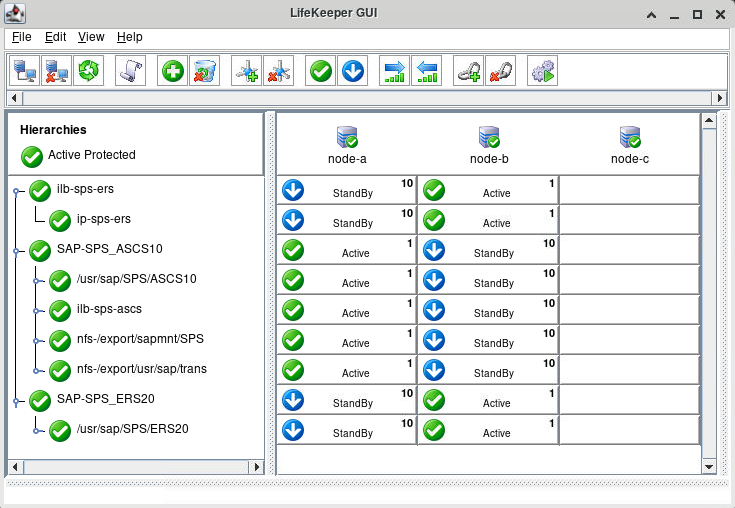Click the node-b server icon in header
Viewport: 735px width, 508px height.
click(489, 137)
